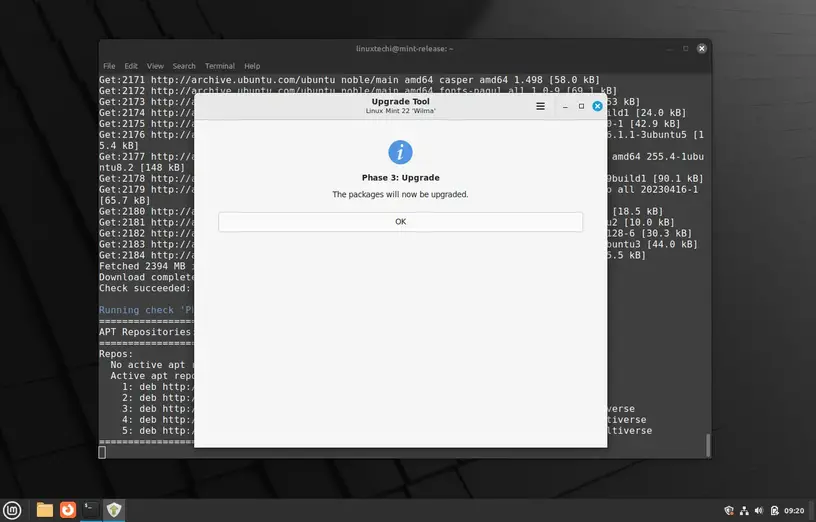This screenshot has width=816, height=522.
Task: Maximize the Upgrade Tool window
Action: (x=581, y=106)
